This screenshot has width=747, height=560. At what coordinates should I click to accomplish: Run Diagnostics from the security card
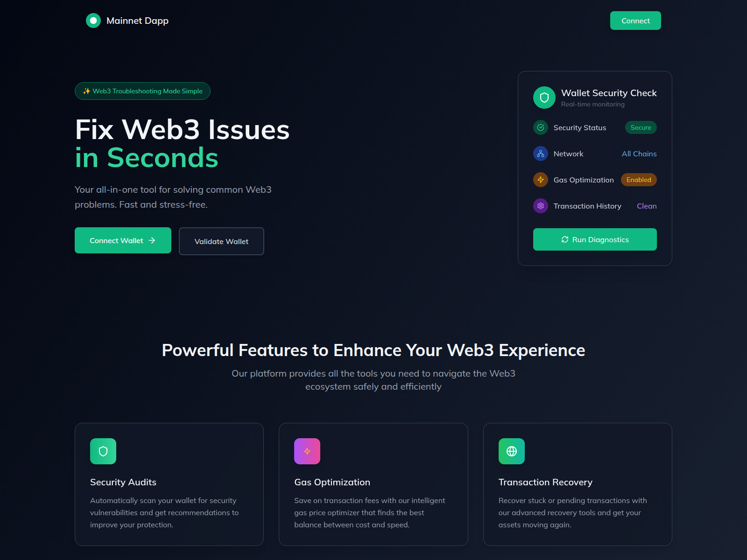(x=595, y=239)
